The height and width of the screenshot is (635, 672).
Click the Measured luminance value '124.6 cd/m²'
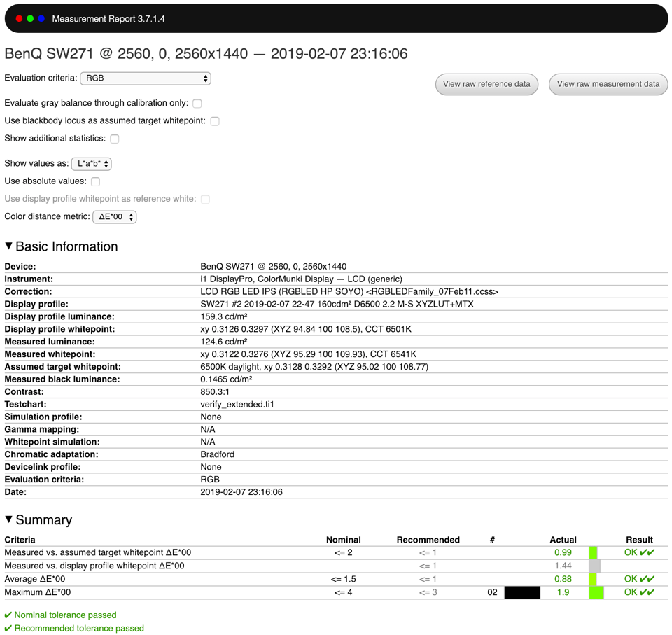(x=224, y=342)
